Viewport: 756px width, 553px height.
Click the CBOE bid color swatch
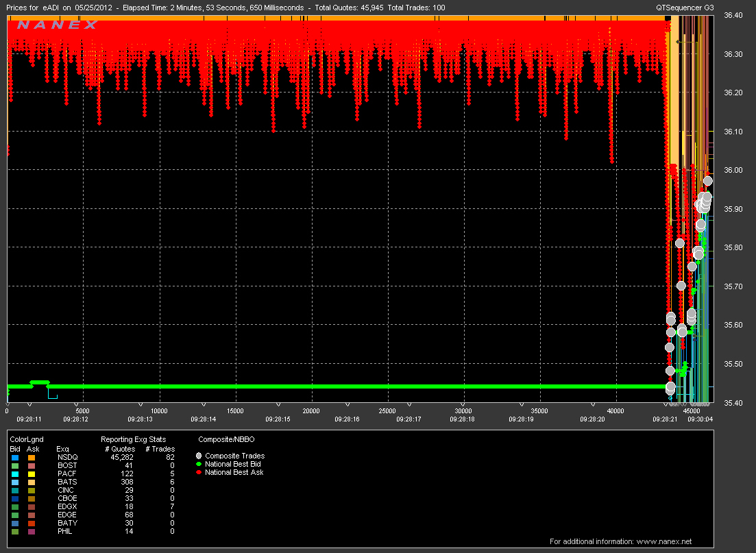[x=15, y=498]
